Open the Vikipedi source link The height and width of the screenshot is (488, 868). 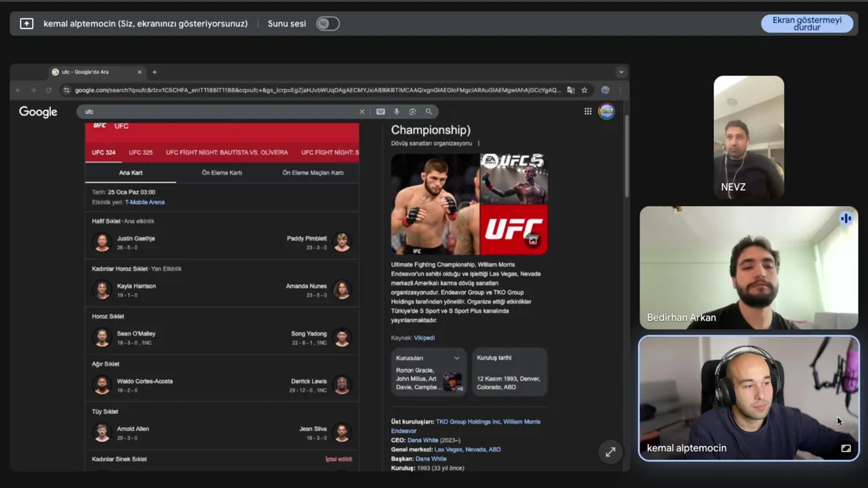click(x=425, y=338)
